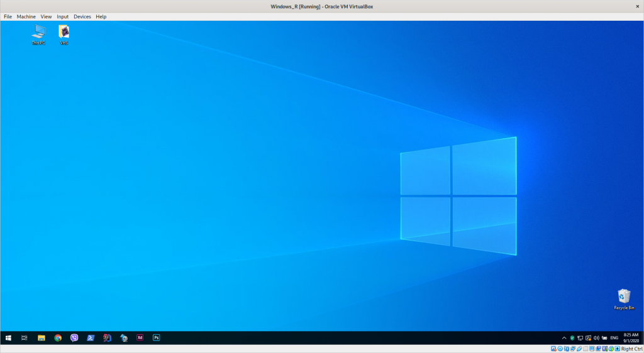Select the Recycle Bin desktop icon
The height and width of the screenshot is (353, 644).
click(x=624, y=299)
